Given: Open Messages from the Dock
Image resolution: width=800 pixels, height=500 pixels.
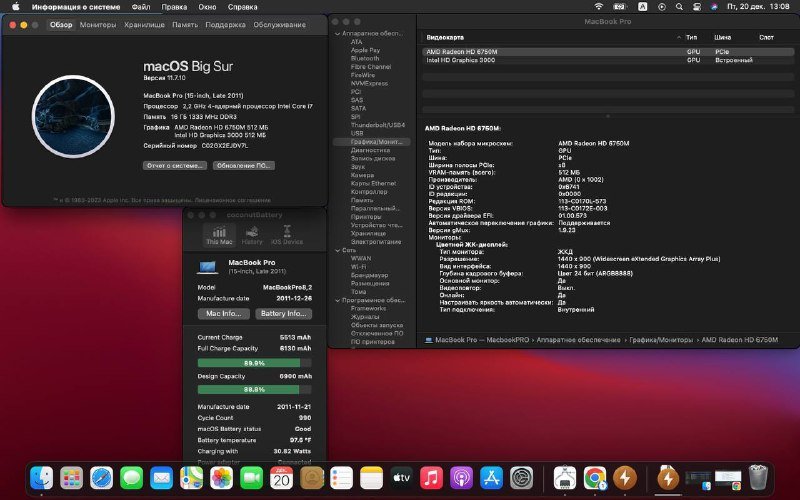Looking at the screenshot, I should (132, 478).
